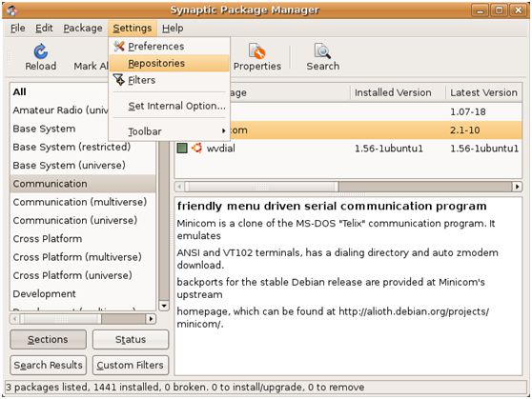532x399 pixels.
Task: Open the Properties toolbar icon
Action: tap(256, 51)
